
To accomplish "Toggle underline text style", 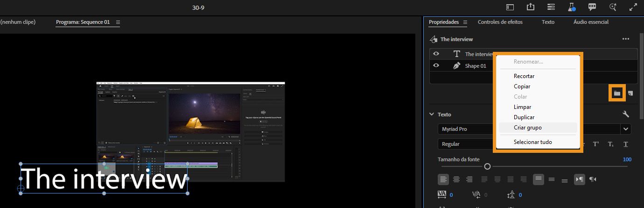I will pyautogui.click(x=625, y=144).
